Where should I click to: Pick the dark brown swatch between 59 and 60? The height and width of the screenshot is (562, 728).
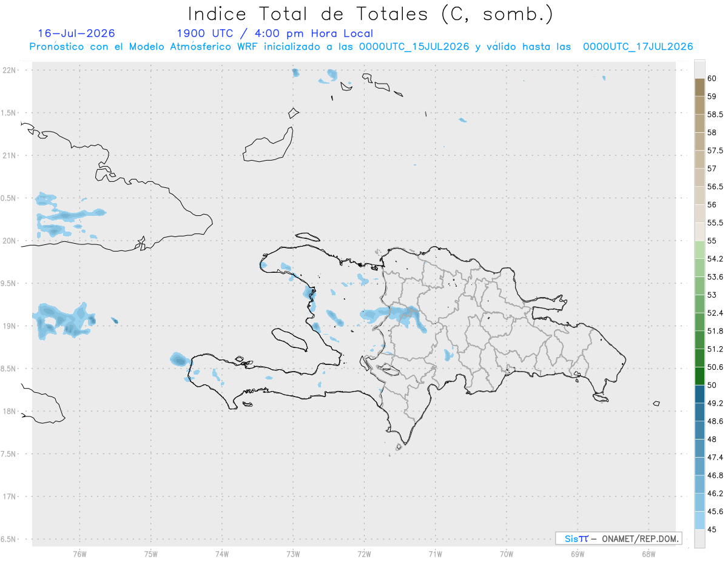pos(699,87)
